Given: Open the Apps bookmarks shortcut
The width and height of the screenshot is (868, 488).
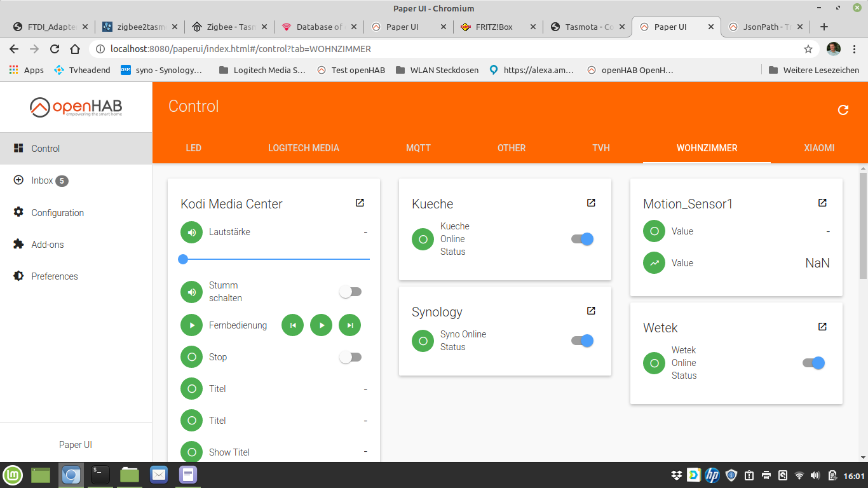Looking at the screenshot, I should coord(26,70).
